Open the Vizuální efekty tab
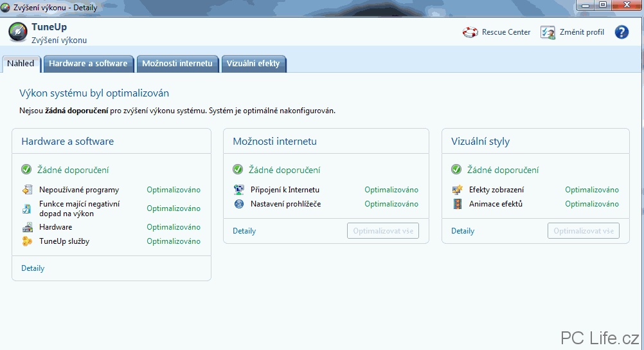 pos(253,64)
